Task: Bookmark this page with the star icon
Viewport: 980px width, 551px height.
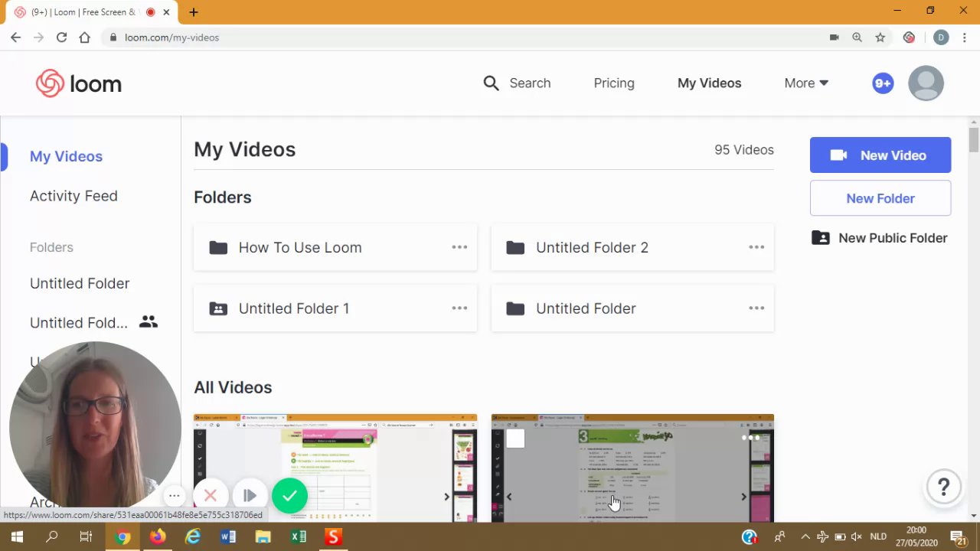Action: [x=880, y=37]
